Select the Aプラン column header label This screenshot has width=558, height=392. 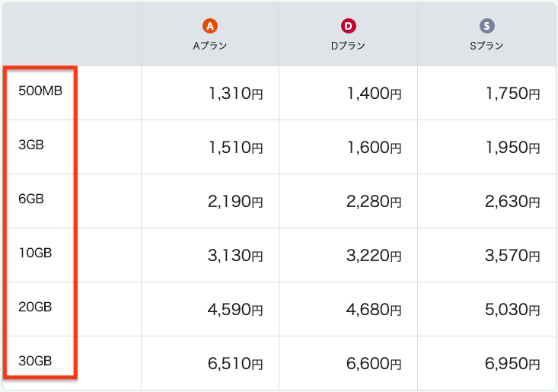[210, 46]
